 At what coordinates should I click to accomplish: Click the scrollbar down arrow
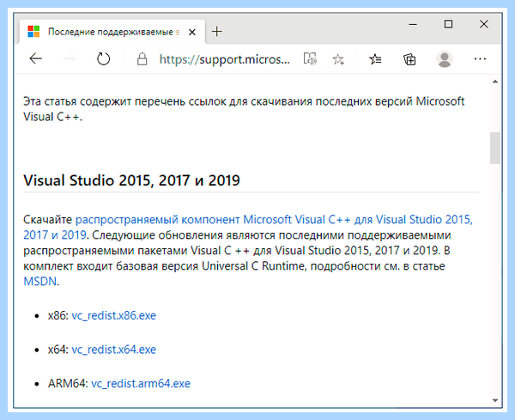(x=495, y=400)
